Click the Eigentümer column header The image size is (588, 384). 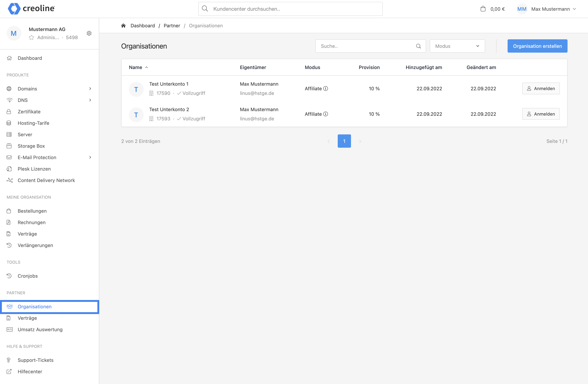click(253, 67)
